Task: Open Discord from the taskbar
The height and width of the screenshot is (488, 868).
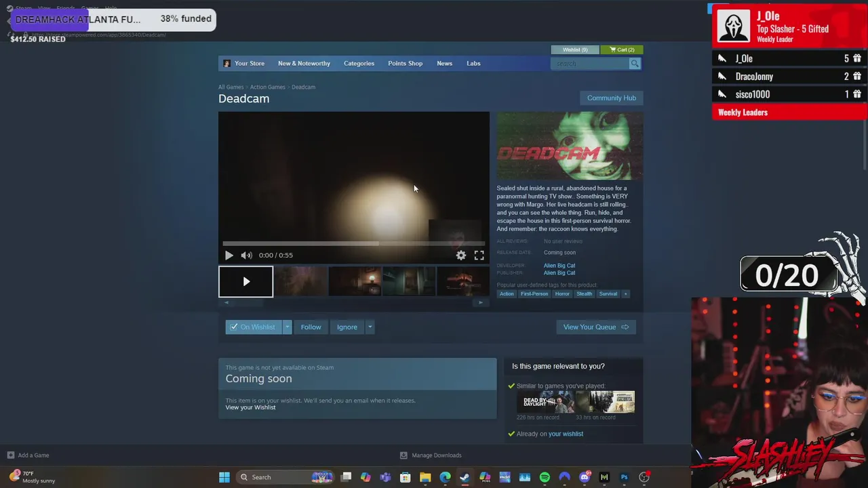Action: click(585, 477)
